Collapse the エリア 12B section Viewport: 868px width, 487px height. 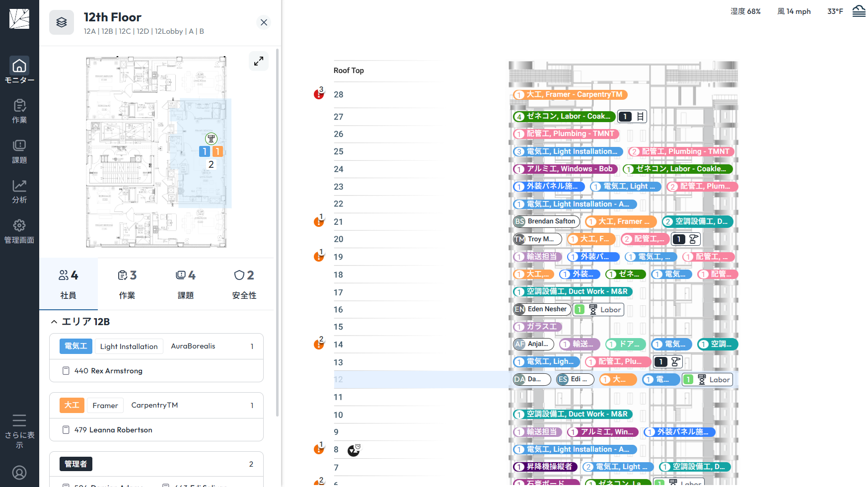(x=54, y=321)
